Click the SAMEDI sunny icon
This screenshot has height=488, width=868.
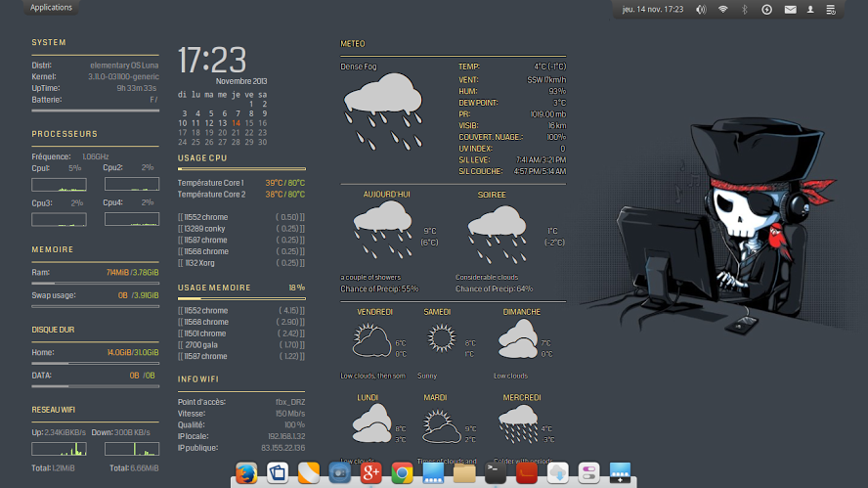click(x=441, y=338)
